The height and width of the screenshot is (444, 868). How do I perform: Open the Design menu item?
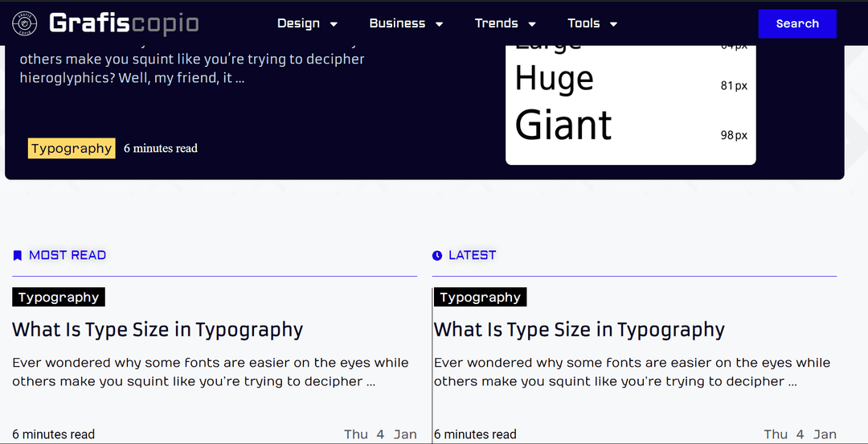click(x=298, y=23)
